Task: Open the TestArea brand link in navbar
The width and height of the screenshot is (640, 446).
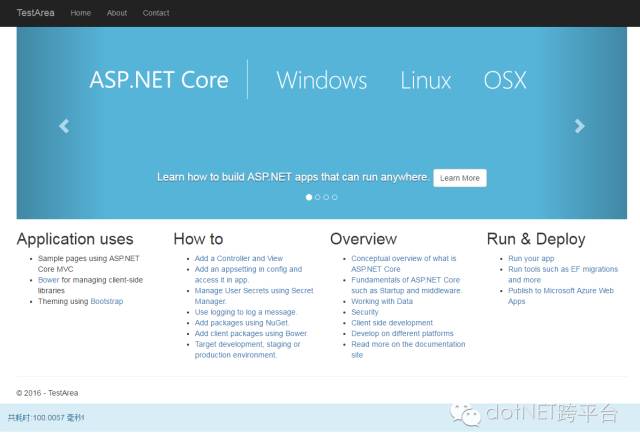Action: click(x=36, y=13)
